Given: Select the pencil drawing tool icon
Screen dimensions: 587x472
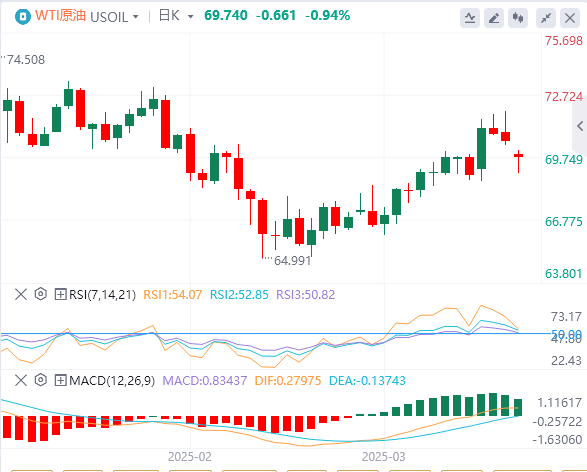Looking at the screenshot, I should pyautogui.click(x=494, y=18).
